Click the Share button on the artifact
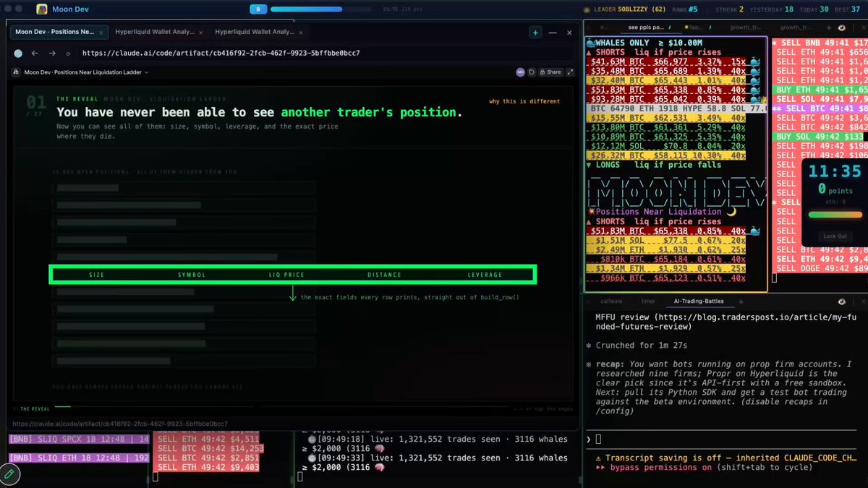Viewport: 868px width, 488px height. (x=550, y=72)
